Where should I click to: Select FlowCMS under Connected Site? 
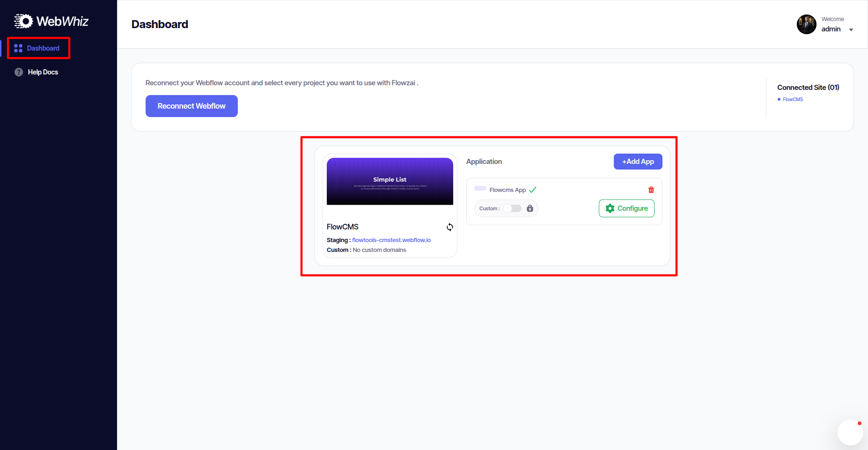(x=793, y=99)
